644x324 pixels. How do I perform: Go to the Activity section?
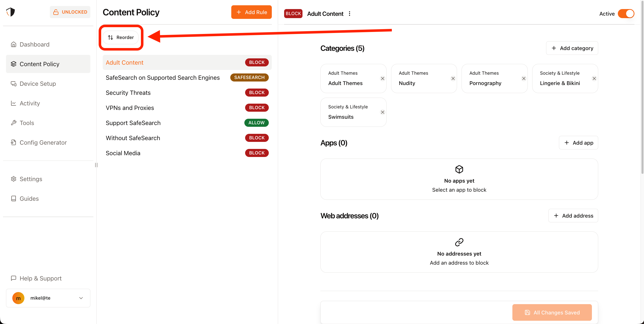click(29, 103)
